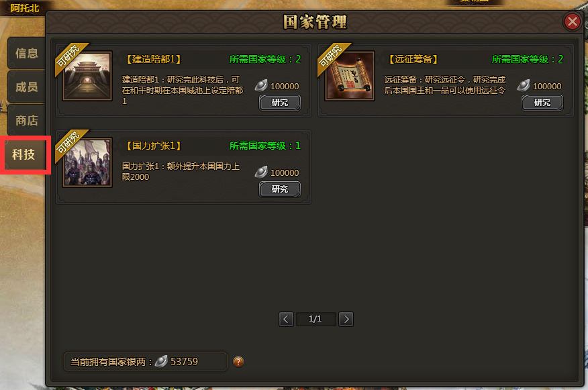Go to next page arrow
Image resolution: width=588 pixels, height=390 pixels.
[346, 319]
